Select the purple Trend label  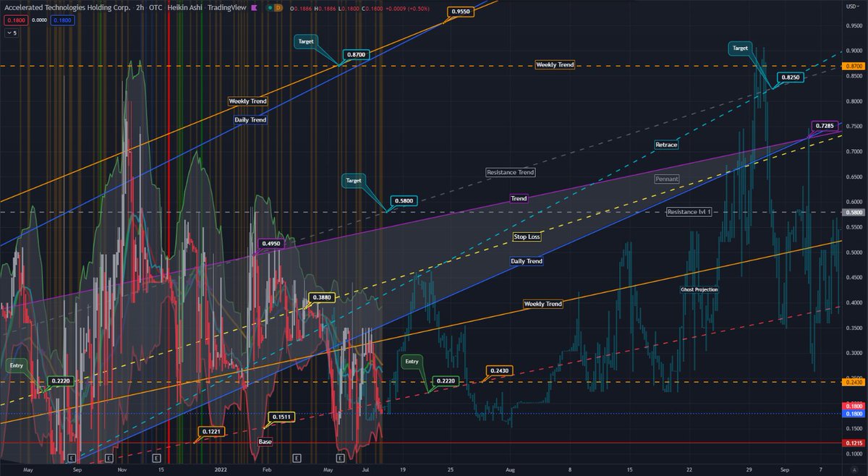point(519,197)
